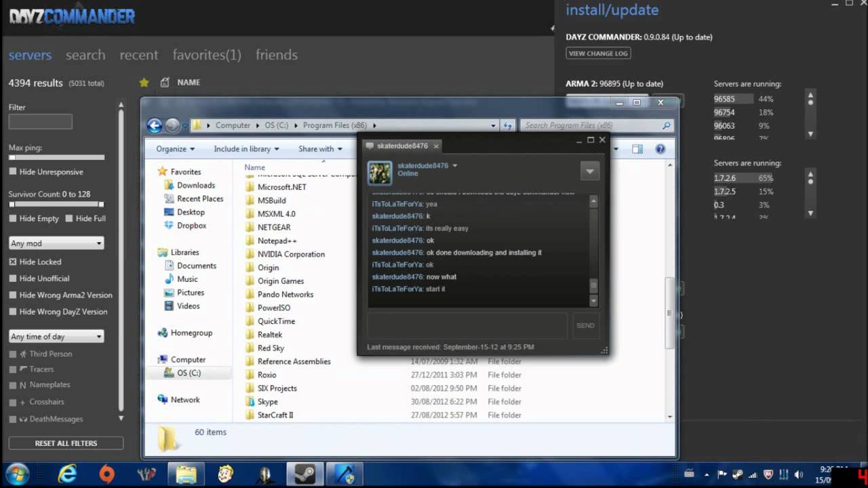Screen dimensions: 868x488
Task: Open the Dropbox favorite in sidebar
Action: coord(191,226)
